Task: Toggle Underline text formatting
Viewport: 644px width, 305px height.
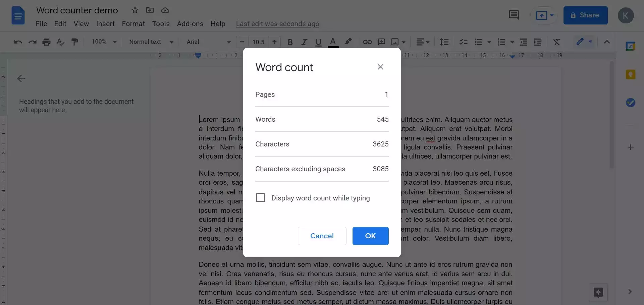Action: click(x=318, y=42)
